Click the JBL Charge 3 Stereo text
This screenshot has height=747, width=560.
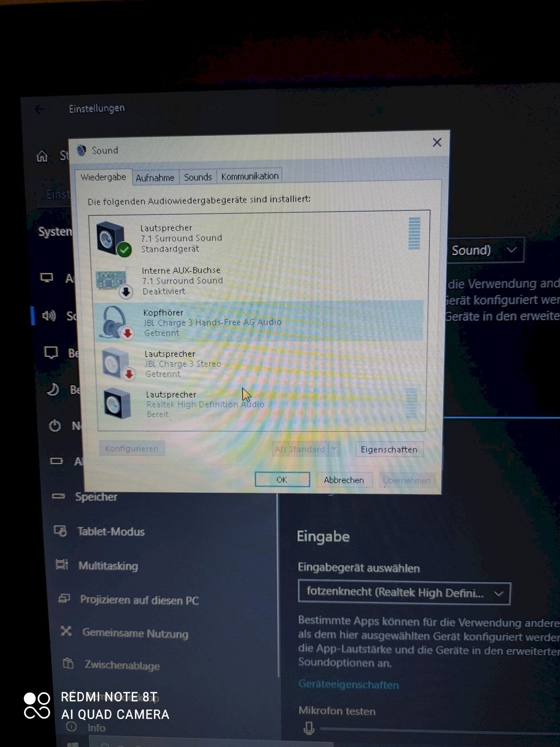183,364
